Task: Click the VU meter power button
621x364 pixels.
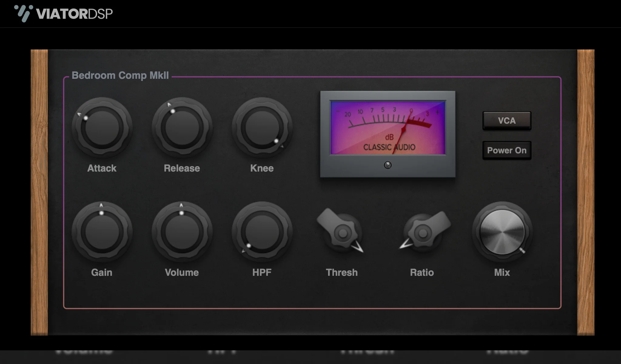Action: [388, 165]
